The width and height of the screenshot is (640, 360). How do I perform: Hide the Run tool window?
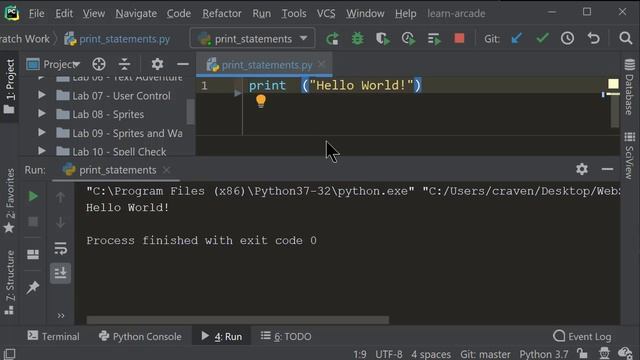pos(607,169)
